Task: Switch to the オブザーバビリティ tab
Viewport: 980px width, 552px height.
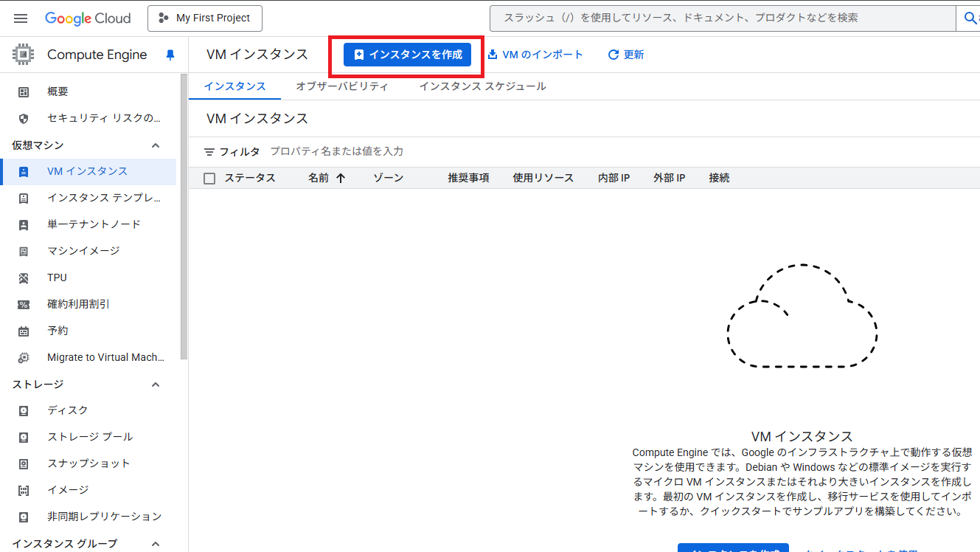Action: tap(342, 86)
